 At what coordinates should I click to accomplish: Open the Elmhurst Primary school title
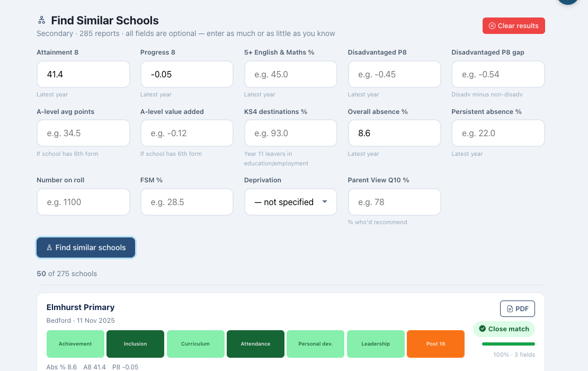point(81,307)
